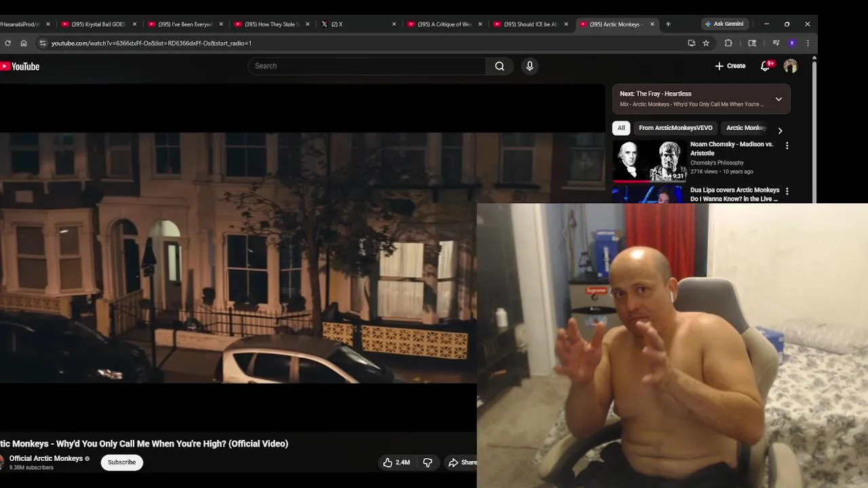Click the browser address bar URL

click(x=151, y=43)
